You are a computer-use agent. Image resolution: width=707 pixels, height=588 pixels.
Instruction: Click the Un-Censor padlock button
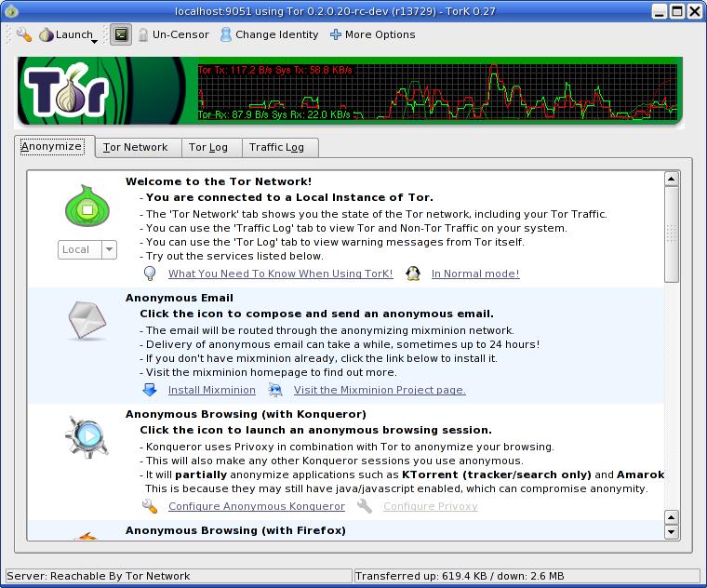tap(173, 34)
